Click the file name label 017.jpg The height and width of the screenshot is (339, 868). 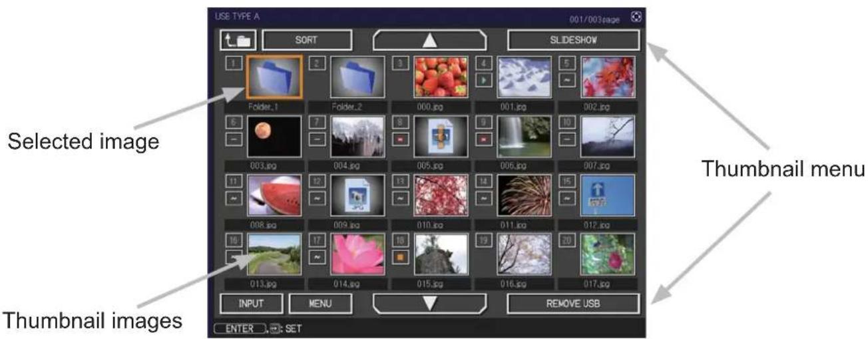597,284
